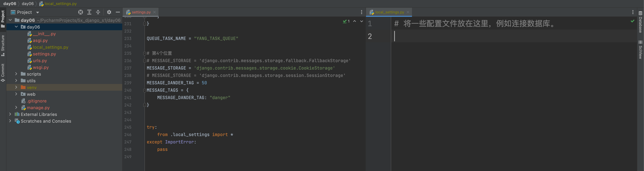Image resolution: width=644 pixels, height=171 pixels.
Task: Collapse the day06 root project node
Action: (10, 20)
